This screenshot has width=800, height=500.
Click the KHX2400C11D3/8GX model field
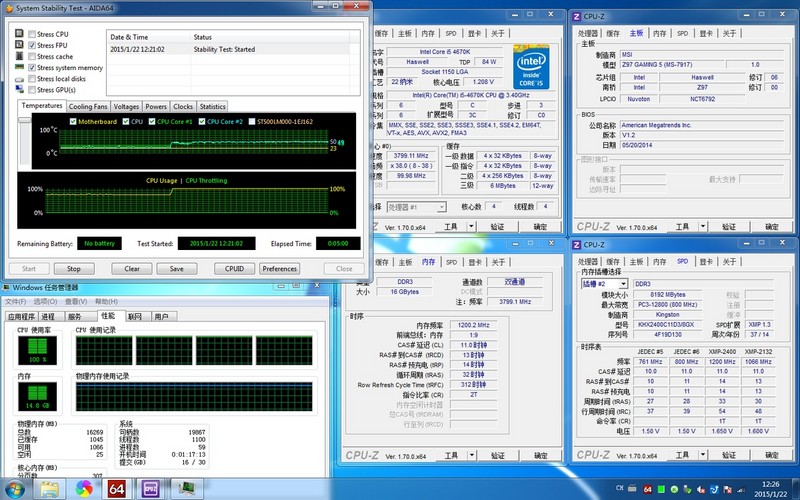click(666, 324)
